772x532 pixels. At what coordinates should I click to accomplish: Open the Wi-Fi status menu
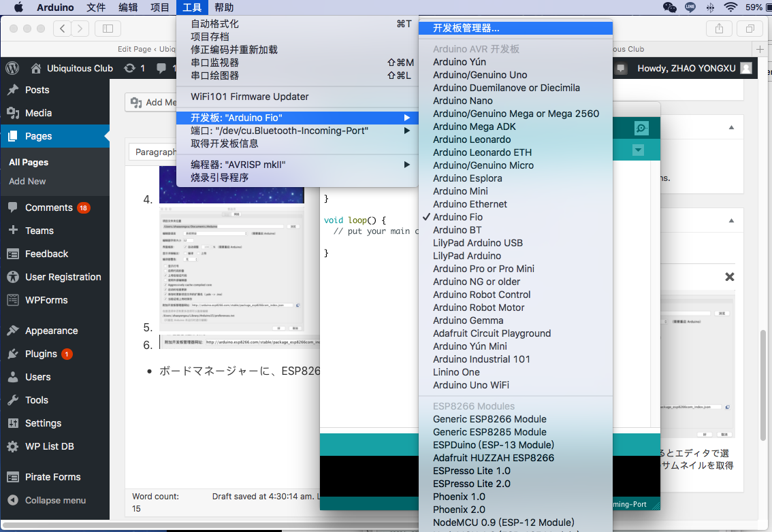pos(730,7)
